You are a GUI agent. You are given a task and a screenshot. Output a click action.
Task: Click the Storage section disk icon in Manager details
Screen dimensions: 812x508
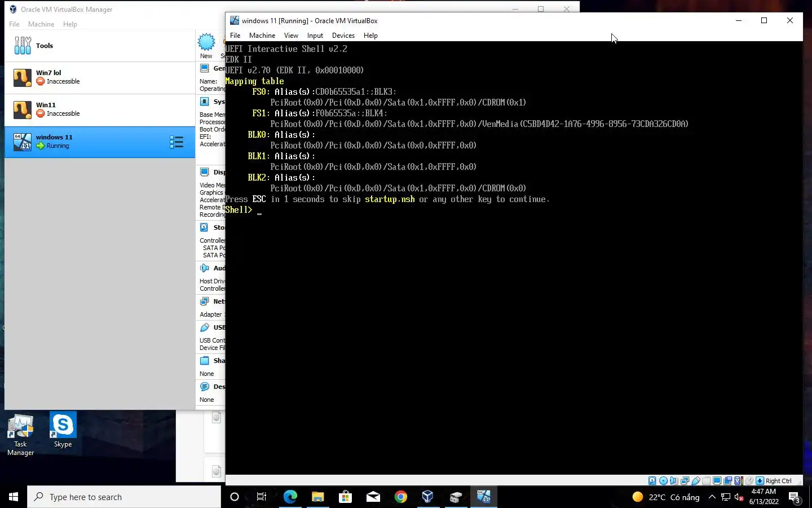tap(204, 227)
